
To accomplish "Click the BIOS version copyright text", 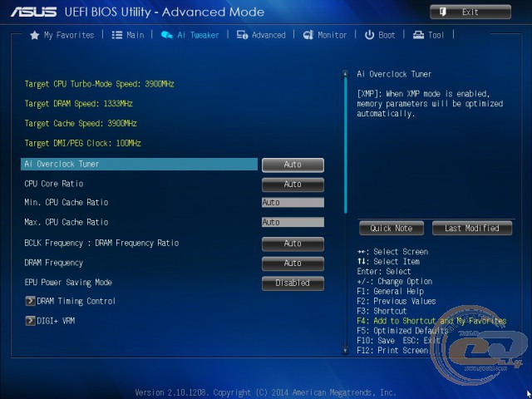I will pyautogui.click(x=265, y=392).
